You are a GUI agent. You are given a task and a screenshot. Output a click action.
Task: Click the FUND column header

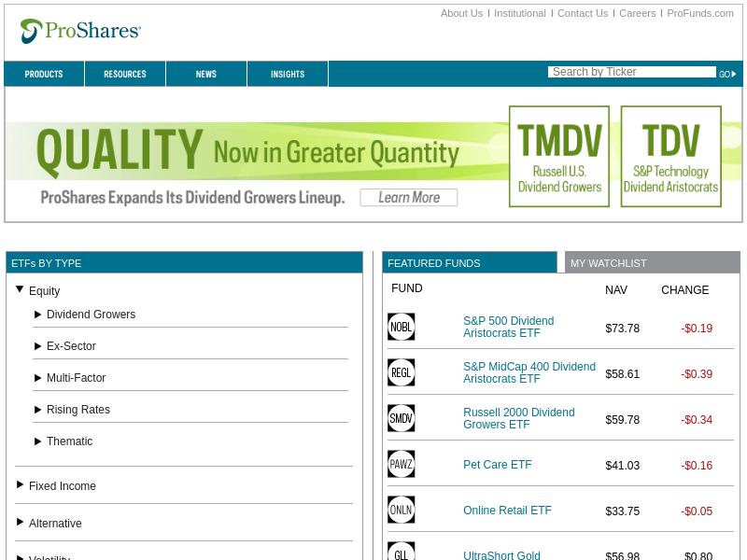407,288
